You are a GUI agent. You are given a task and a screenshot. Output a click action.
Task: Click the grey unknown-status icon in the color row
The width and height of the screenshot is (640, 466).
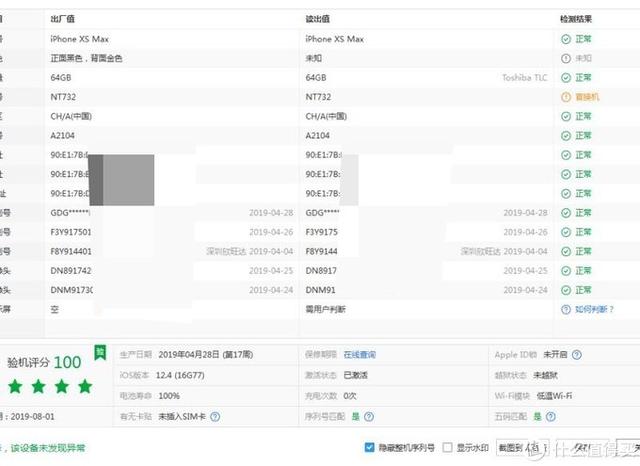click(566, 58)
